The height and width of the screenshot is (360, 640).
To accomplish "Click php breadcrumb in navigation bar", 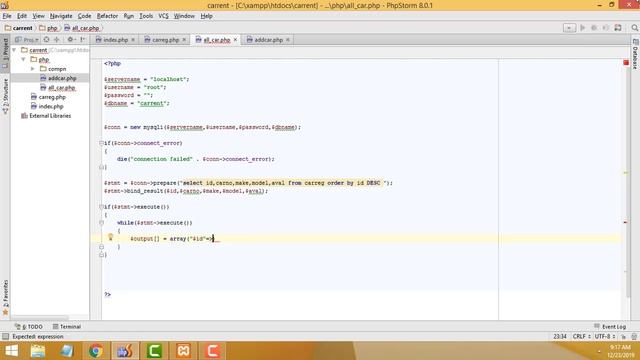I will [x=49, y=28].
